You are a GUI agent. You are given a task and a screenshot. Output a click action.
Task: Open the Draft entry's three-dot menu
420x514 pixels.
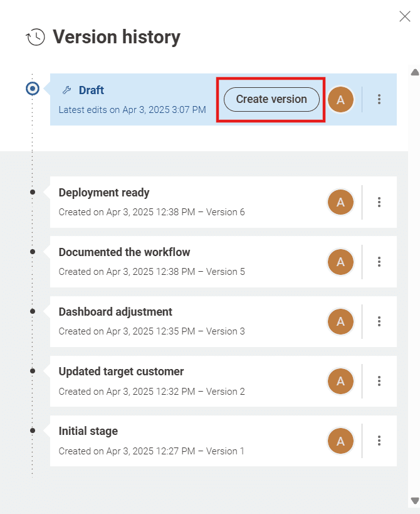point(379,99)
